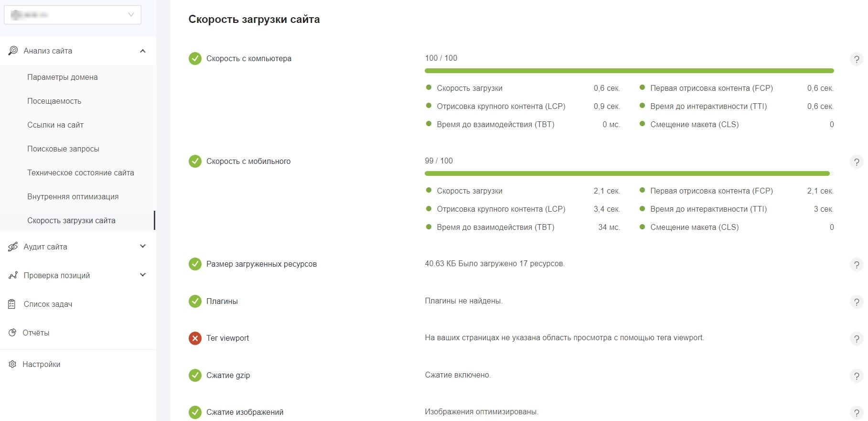Click green checkmark beside Сжатие gzip
Viewport: 868px width, 421px height.
pyautogui.click(x=195, y=376)
